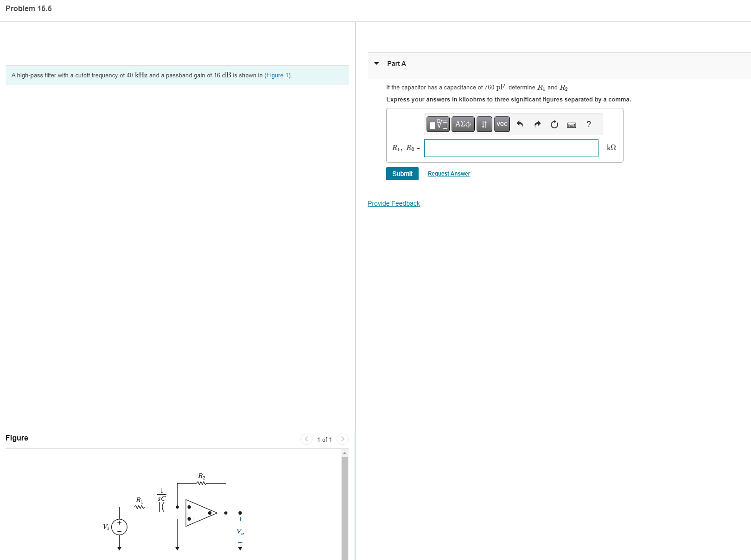The image size is (751, 560).
Task: Click the undo arrow in the answer toolbar
Action: click(520, 124)
